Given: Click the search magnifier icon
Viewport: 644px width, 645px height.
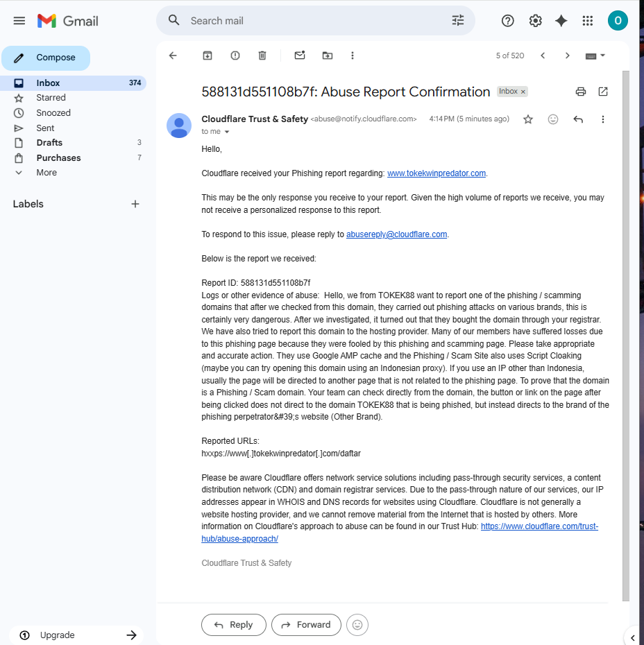Looking at the screenshot, I should pos(174,20).
